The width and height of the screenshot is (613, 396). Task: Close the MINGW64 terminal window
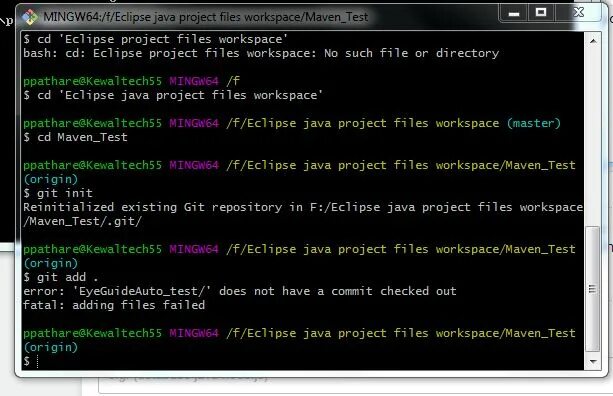579,13
